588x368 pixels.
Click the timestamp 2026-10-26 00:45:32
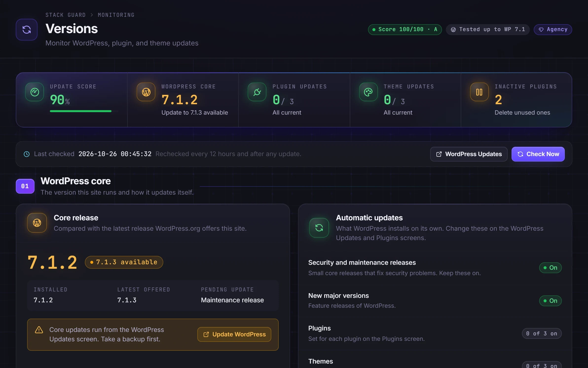[x=115, y=154]
